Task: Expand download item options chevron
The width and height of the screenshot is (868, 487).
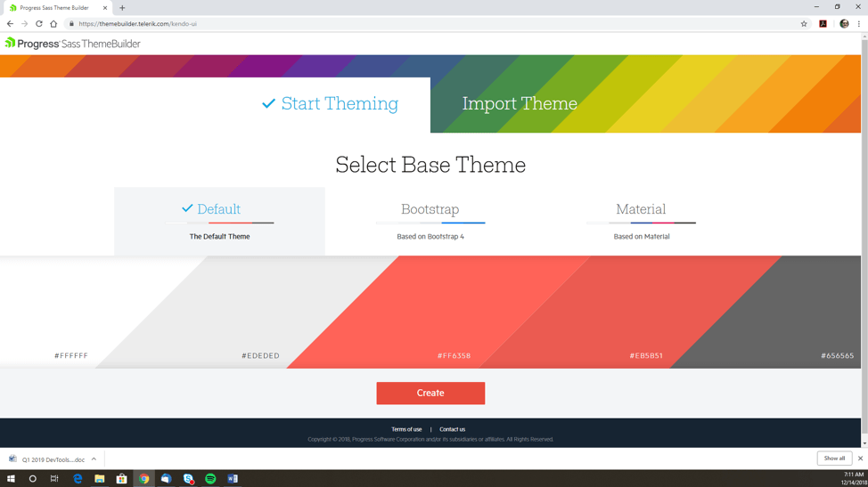Action: pos(94,459)
